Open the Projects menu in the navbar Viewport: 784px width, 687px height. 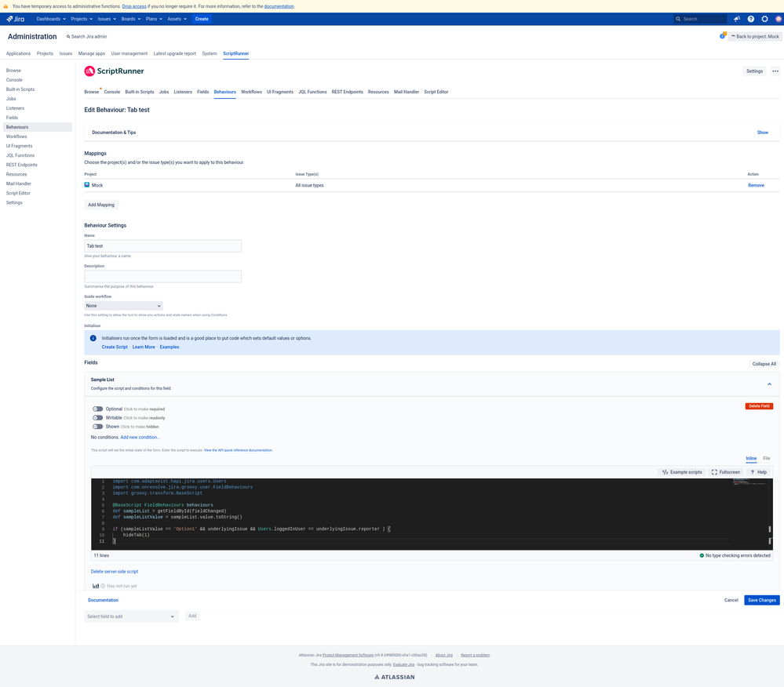pyautogui.click(x=81, y=18)
